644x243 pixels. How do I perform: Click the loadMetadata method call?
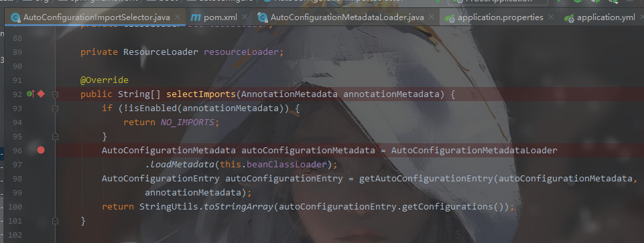click(182, 165)
